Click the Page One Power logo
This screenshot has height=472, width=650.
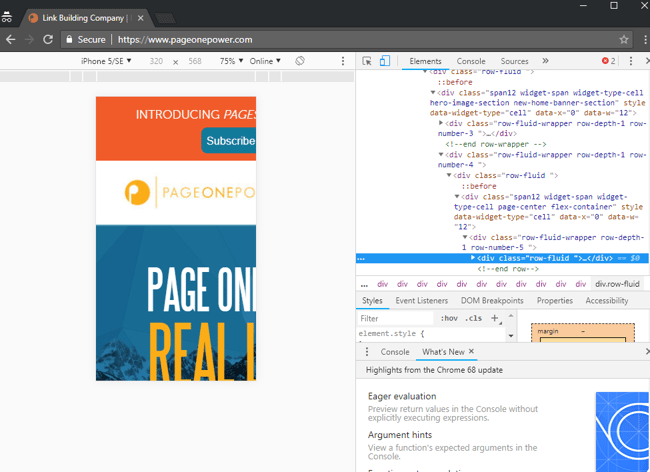(x=190, y=193)
